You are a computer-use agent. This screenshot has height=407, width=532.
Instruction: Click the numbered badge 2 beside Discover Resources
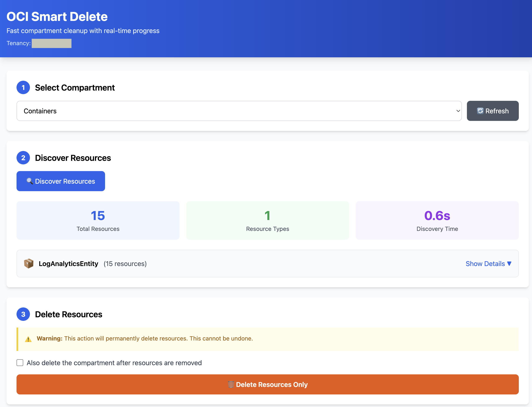pos(23,158)
